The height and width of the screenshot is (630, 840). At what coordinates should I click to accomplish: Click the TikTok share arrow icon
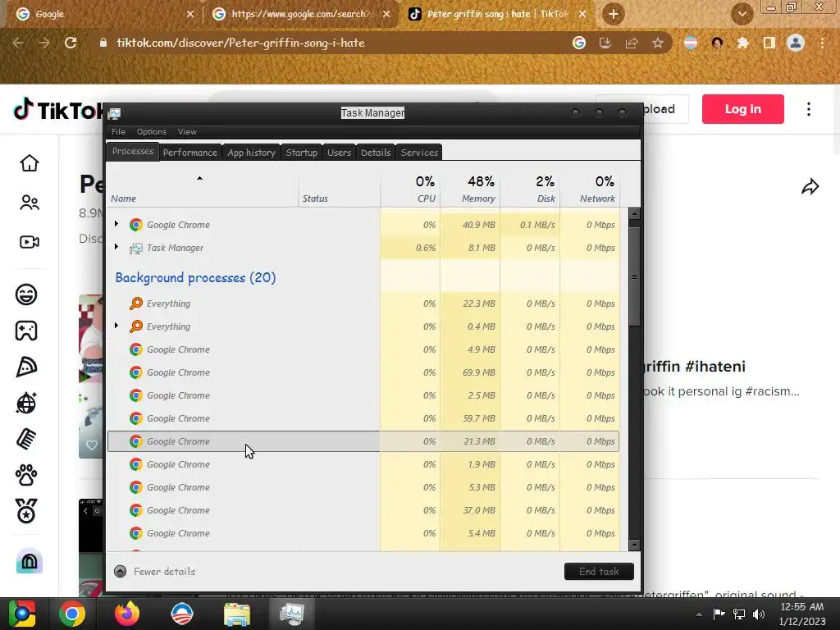coord(810,186)
